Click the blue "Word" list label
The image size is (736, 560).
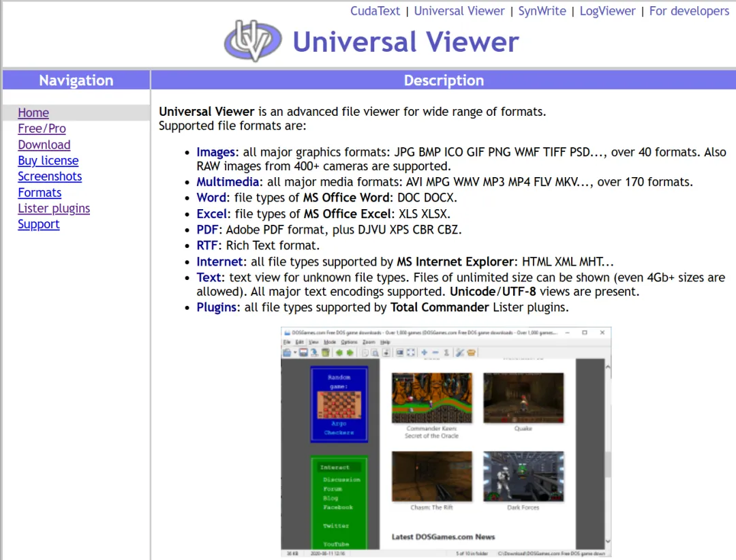point(211,198)
